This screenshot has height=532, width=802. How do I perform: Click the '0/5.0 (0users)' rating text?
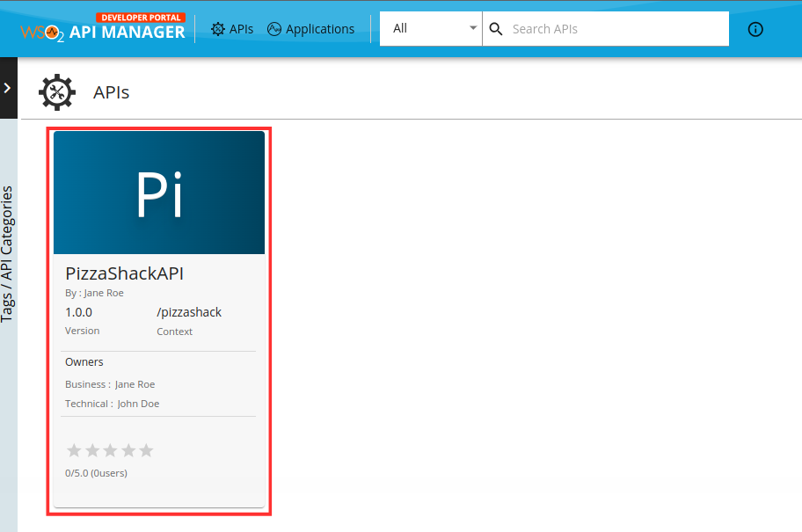(x=96, y=473)
